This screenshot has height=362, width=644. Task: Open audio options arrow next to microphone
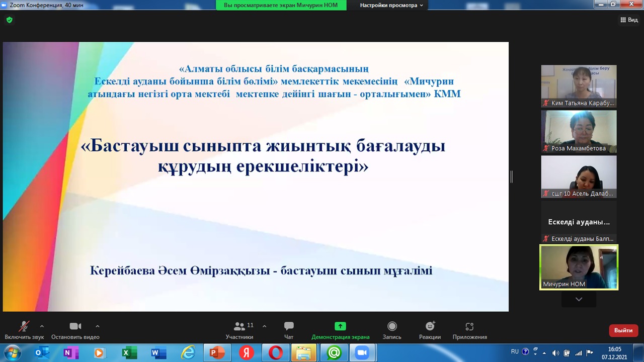pos(42,326)
